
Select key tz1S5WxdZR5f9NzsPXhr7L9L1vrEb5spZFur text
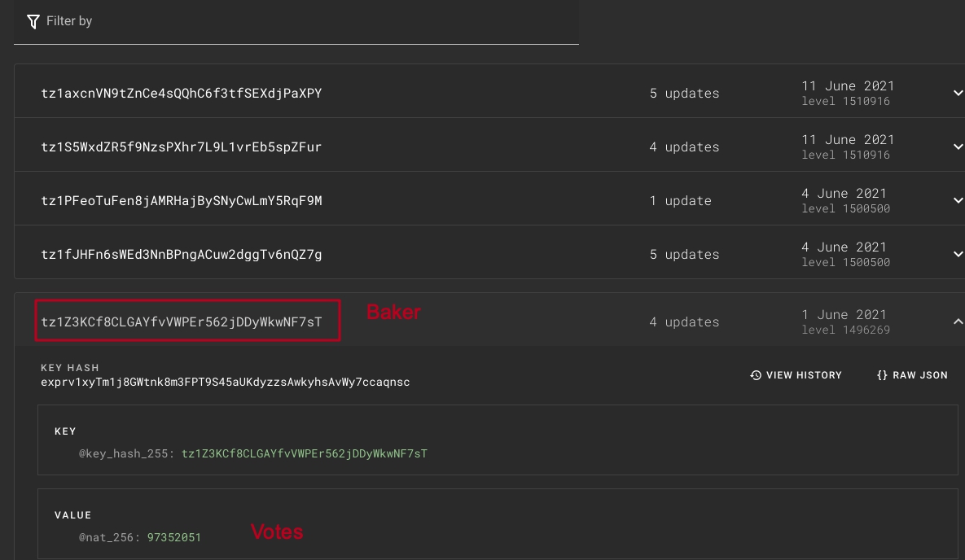[182, 147]
